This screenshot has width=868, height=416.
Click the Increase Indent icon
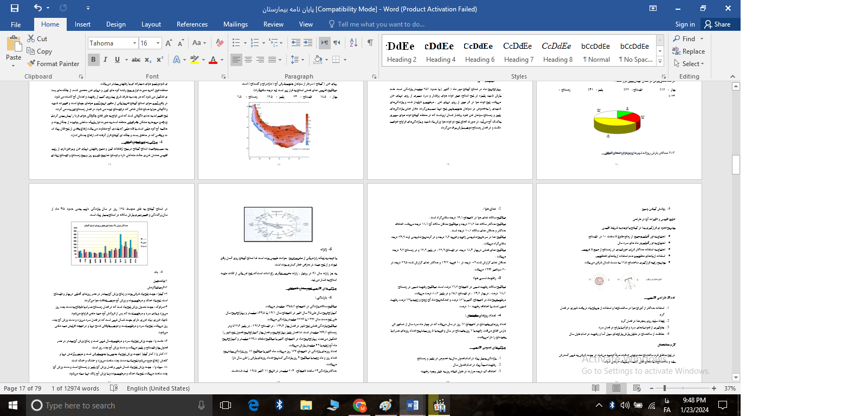pyautogui.click(x=308, y=43)
